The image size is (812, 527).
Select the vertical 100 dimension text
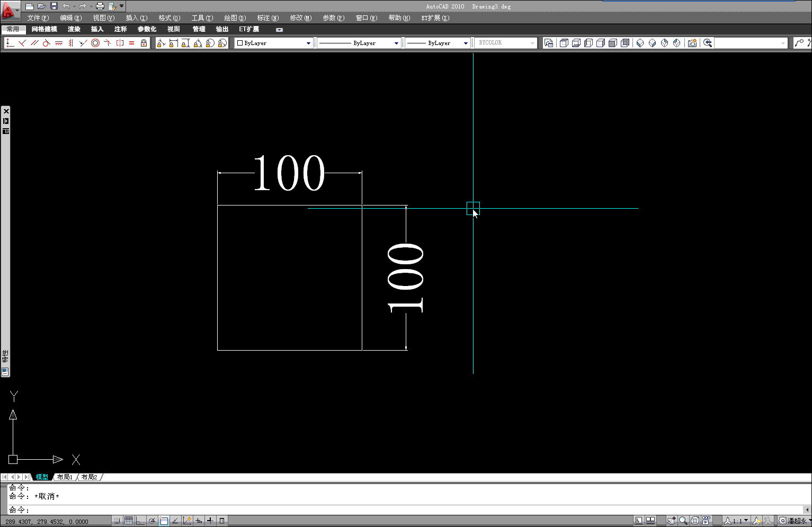tap(406, 279)
